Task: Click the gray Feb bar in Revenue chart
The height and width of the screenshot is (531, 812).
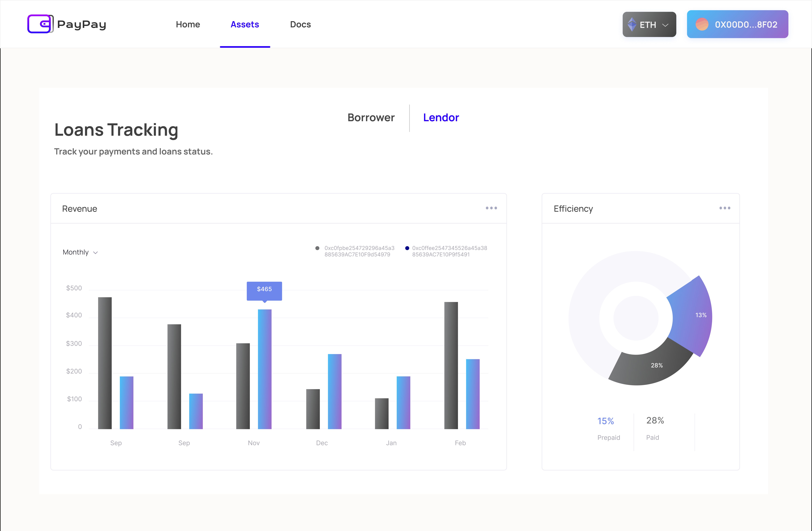Action: (451, 366)
